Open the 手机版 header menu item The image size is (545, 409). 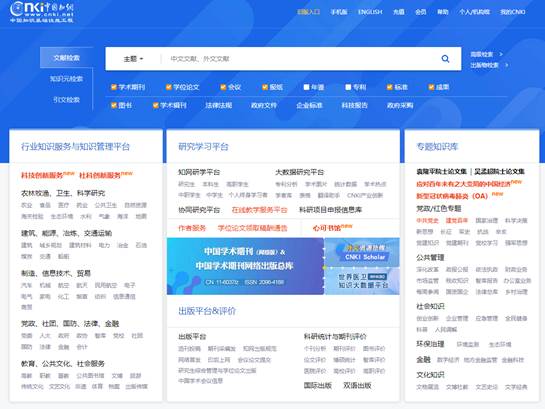coord(339,12)
